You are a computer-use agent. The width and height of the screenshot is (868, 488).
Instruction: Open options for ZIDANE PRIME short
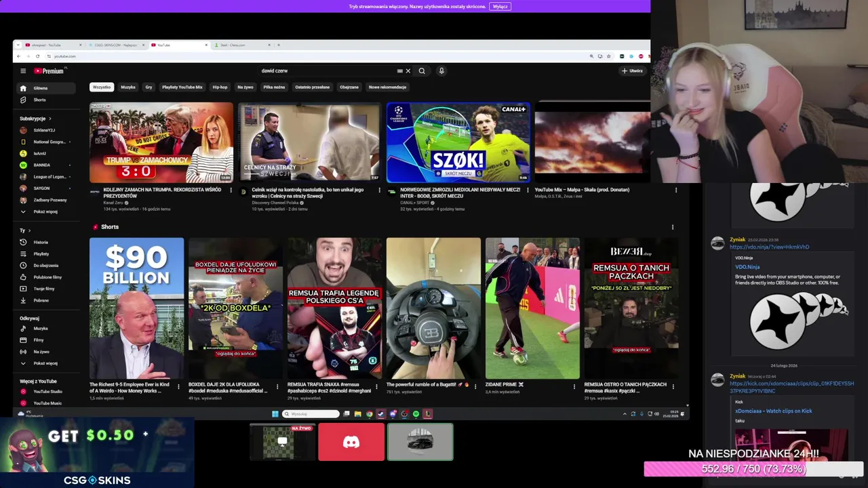pos(574,386)
